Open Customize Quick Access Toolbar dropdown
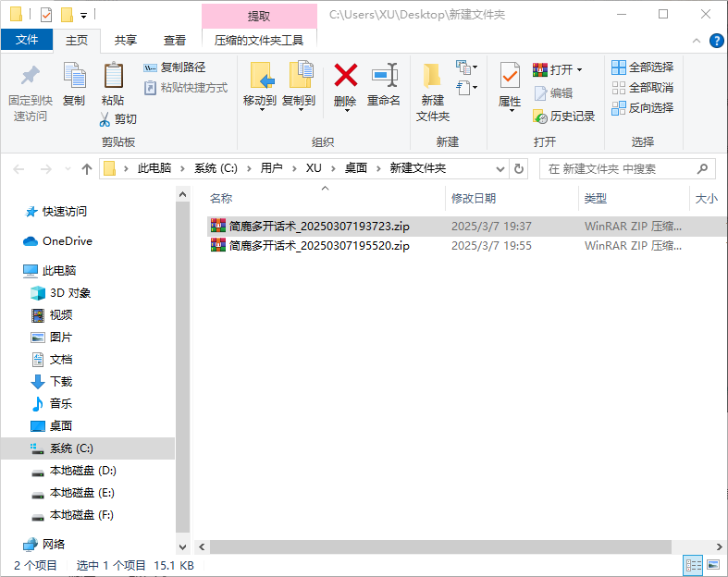 83,16
